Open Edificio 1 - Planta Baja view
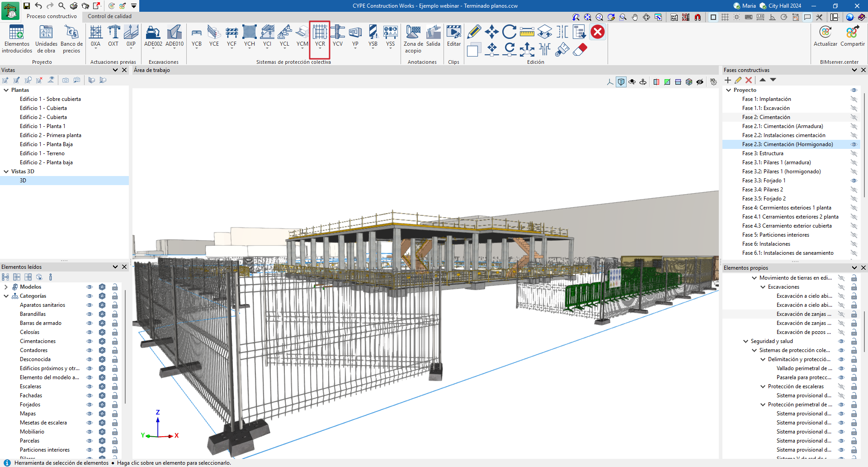The image size is (868, 467). coord(46,144)
